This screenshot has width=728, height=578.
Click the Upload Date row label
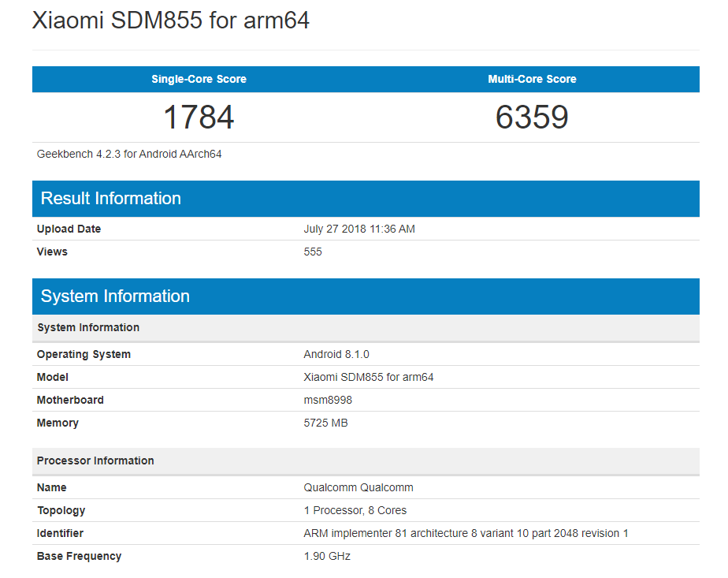[64, 229]
